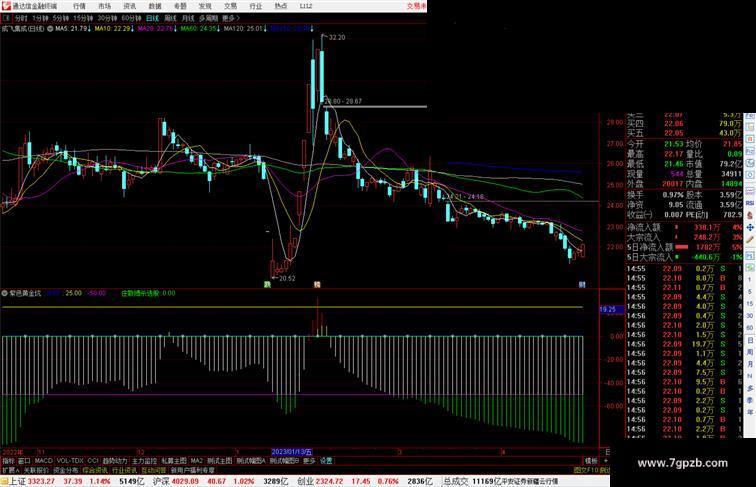The height and width of the screenshot is (487, 756).
Task: Open the 关联报价 tab
Action: [36, 470]
